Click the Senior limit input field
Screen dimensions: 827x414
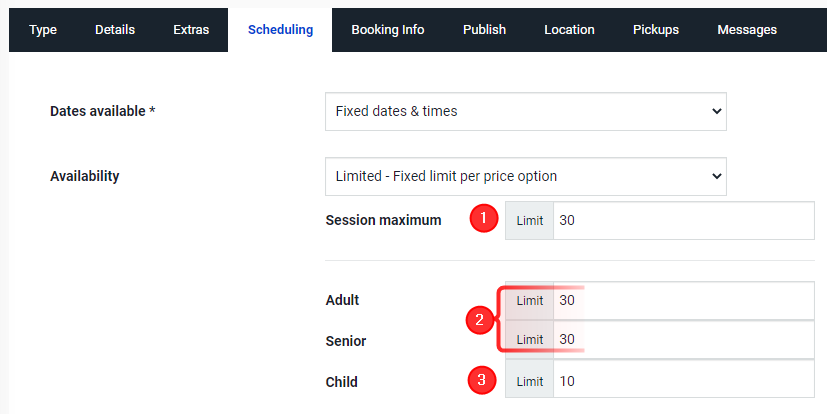point(684,340)
